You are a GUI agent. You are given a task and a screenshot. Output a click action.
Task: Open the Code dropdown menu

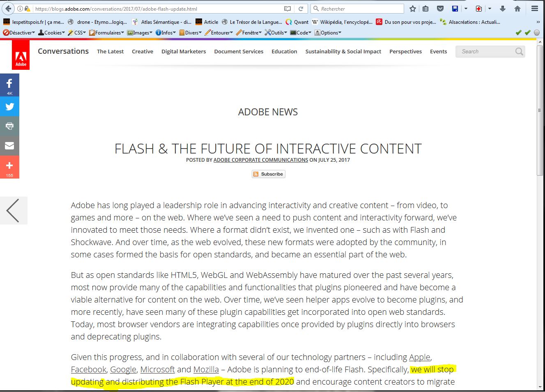[x=301, y=32]
